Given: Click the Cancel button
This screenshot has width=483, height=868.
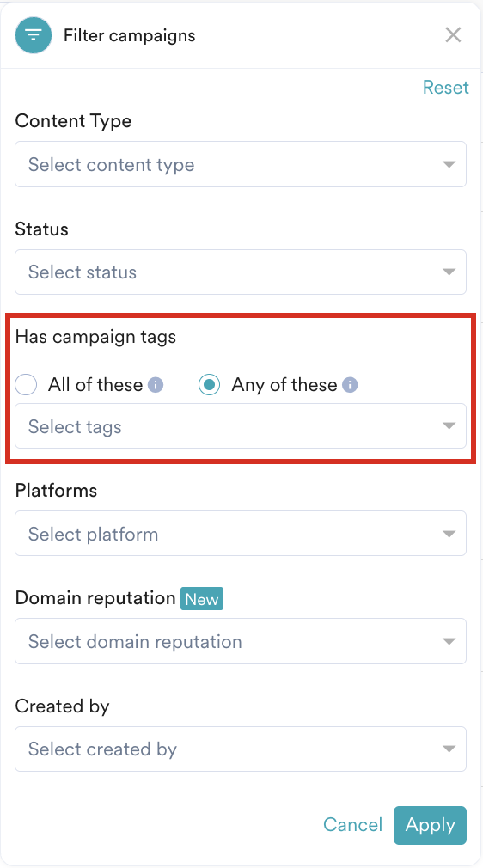Looking at the screenshot, I should pos(353,825).
